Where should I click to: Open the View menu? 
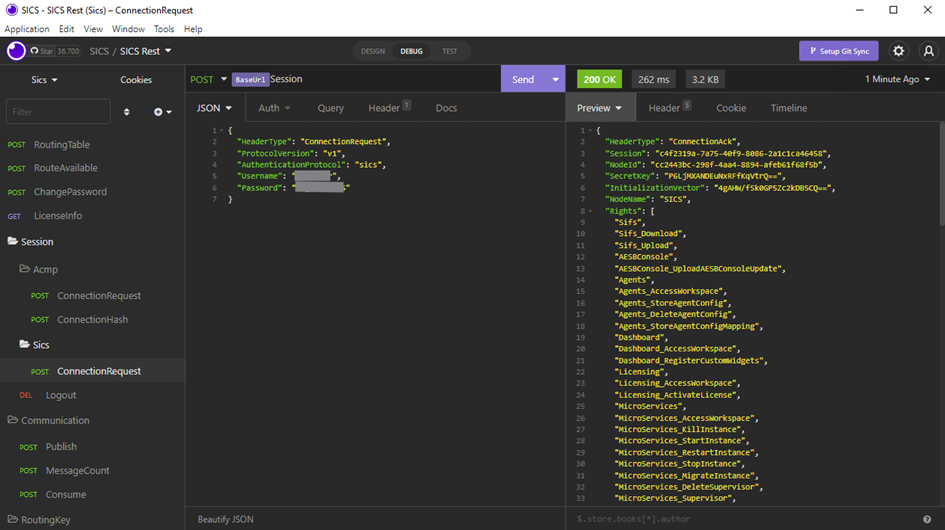(x=93, y=29)
